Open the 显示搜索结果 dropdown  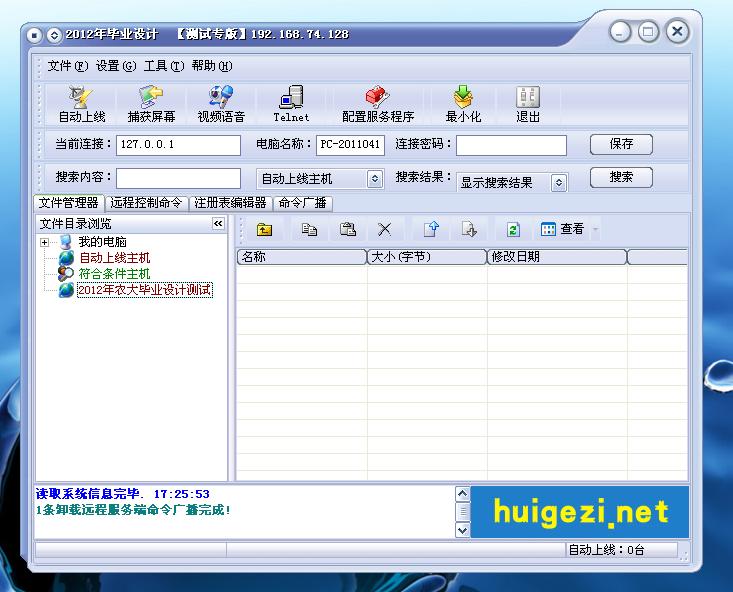pyautogui.click(x=559, y=183)
